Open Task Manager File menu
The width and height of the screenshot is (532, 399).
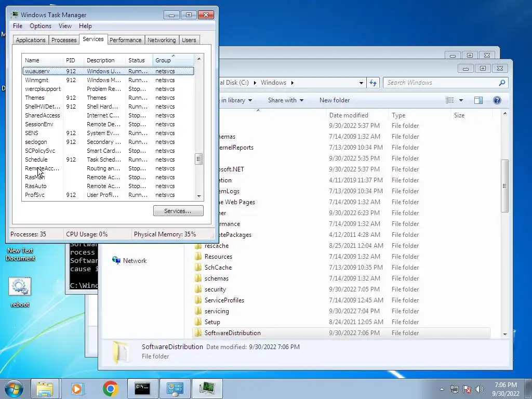click(x=18, y=26)
